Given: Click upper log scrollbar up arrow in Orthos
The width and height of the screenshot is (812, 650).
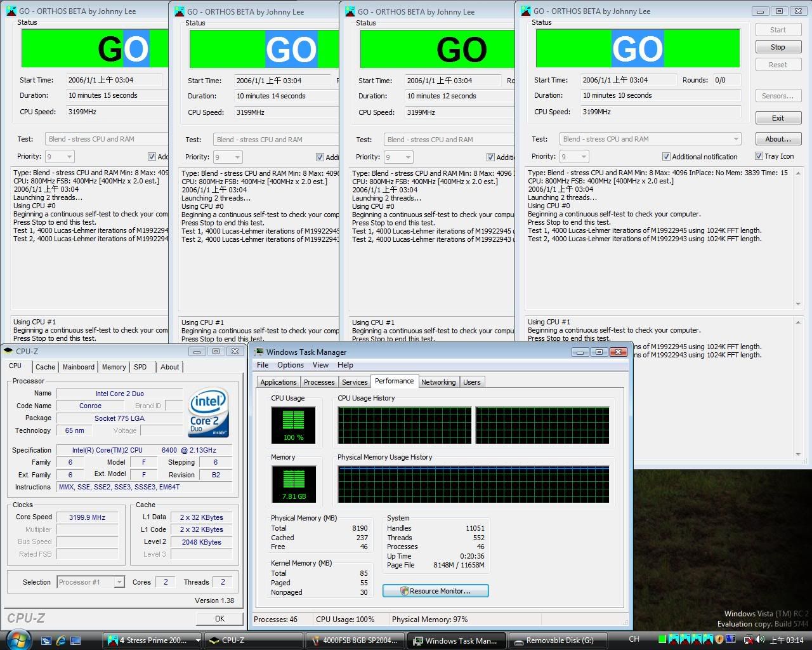Looking at the screenshot, I should (798, 173).
